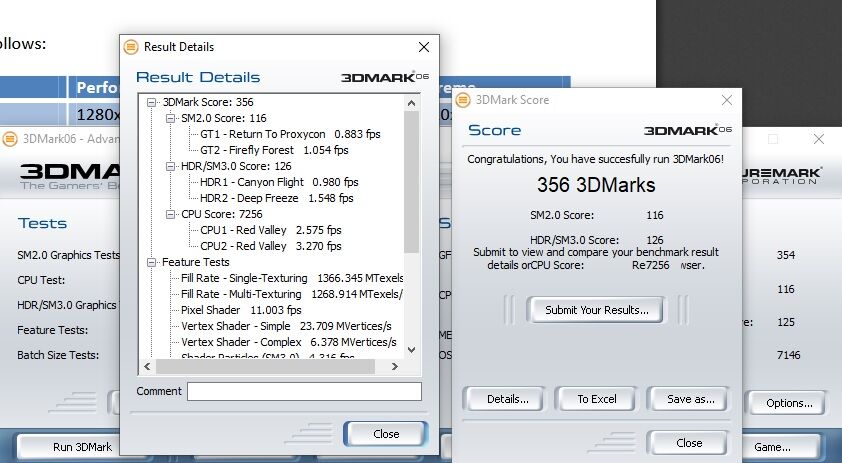This screenshot has width=842, height=463.
Task: Select Fill Rate - Multi-Texturing row
Action: pos(292,294)
